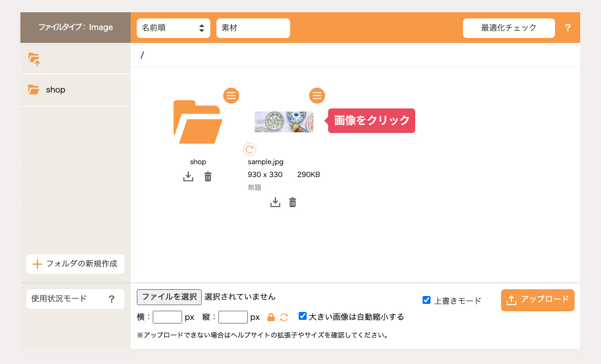Download sample.jpg using its download icon
Screen dimensions: 601x364
275,202
